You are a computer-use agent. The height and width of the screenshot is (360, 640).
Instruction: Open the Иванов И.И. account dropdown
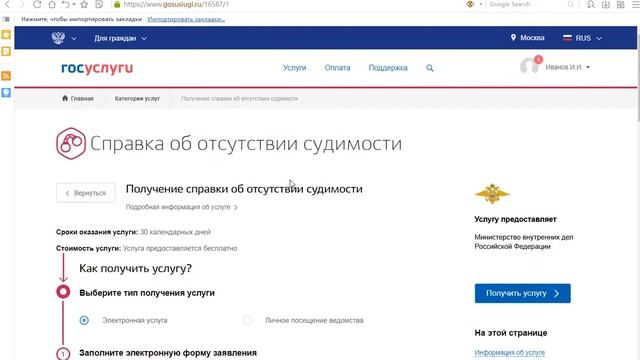[568, 67]
